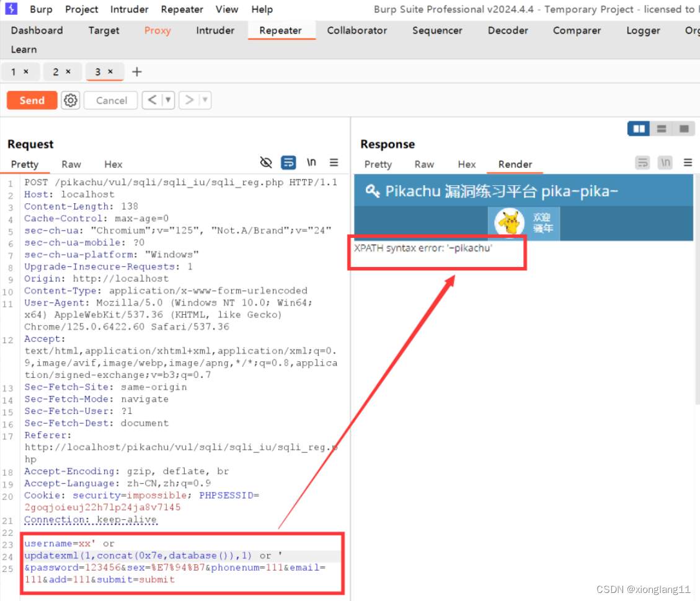Viewport: 700px width, 601px height.
Task: Click the Burp Suite logo icon
Action: [11, 9]
